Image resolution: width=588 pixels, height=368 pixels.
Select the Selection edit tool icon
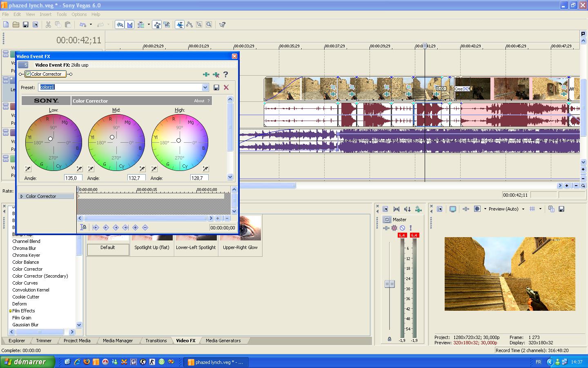point(199,25)
